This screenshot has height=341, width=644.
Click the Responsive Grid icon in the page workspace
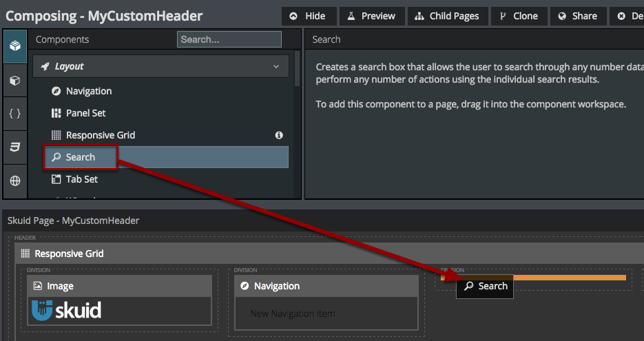(25, 254)
